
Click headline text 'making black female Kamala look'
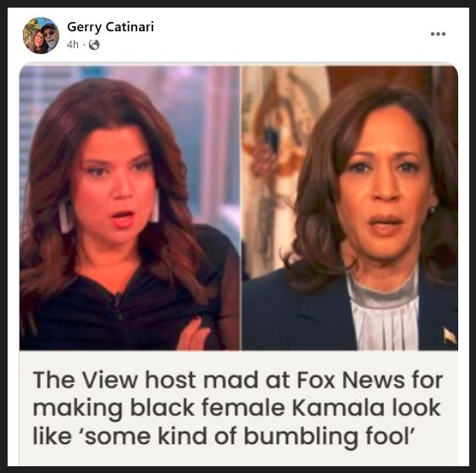point(236,408)
